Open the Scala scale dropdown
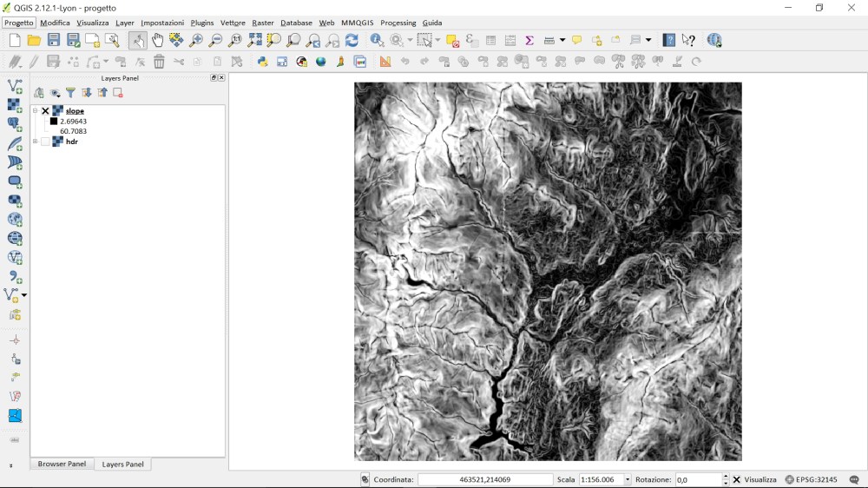This screenshot has width=868, height=488. [x=628, y=479]
